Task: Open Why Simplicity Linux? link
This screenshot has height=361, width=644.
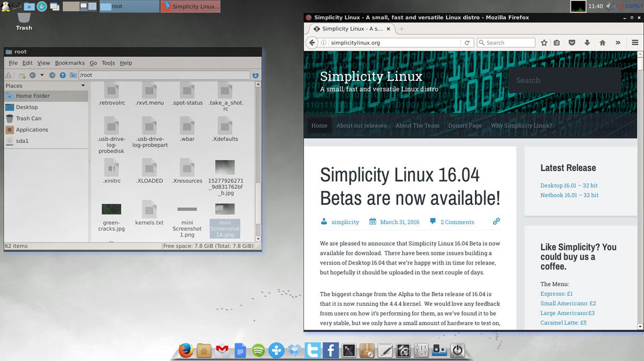Action: pyautogui.click(x=521, y=126)
